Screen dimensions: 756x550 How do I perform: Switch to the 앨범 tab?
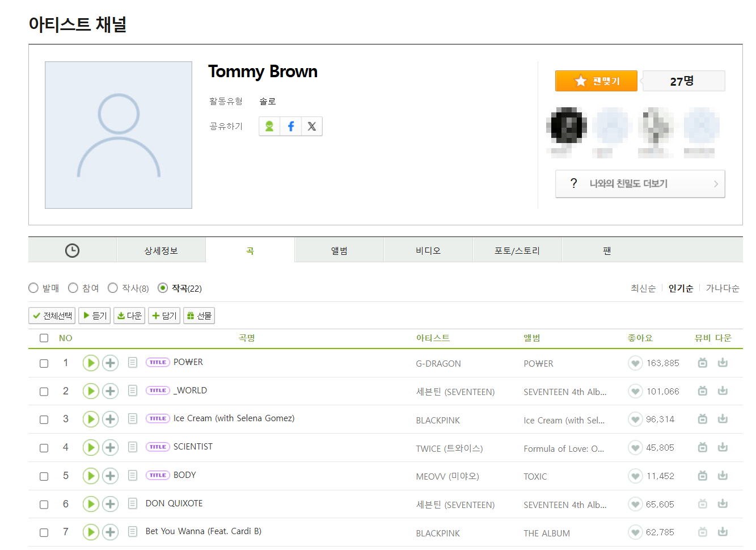click(339, 250)
